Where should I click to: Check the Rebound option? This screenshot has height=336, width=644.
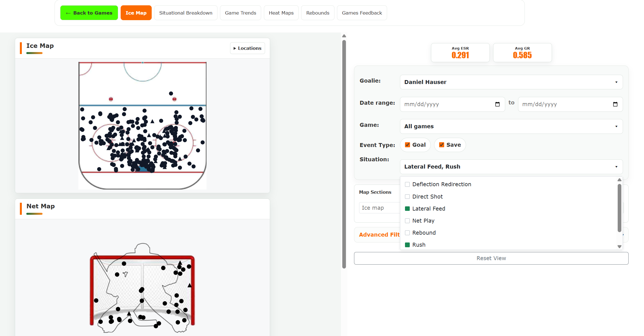(x=408, y=233)
